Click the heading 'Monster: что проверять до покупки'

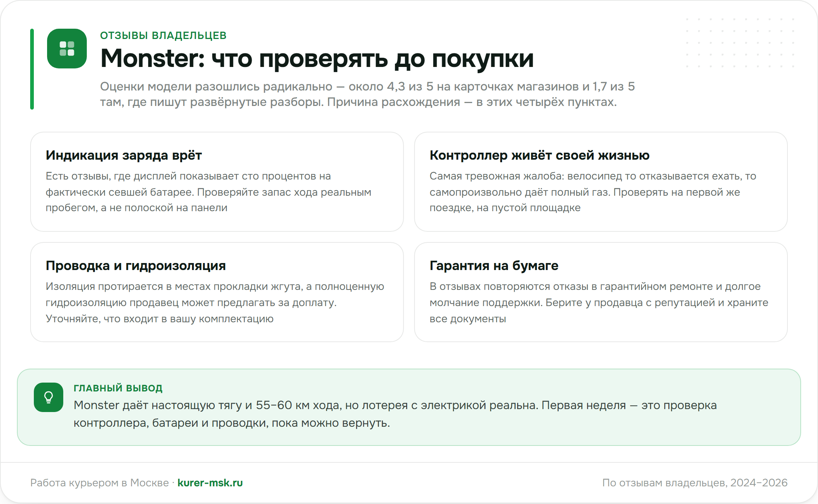317,58
